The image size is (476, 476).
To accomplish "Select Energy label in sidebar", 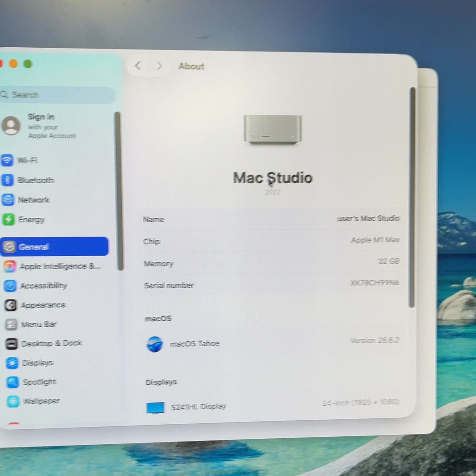I will point(31,219).
